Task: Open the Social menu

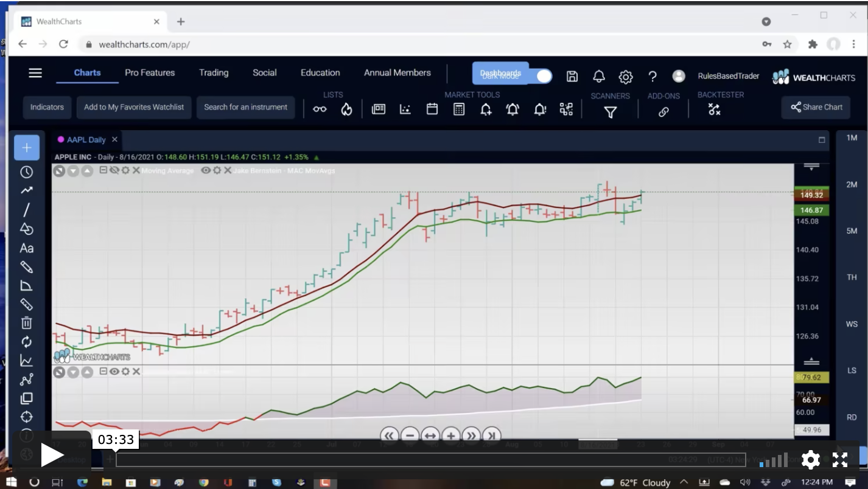Action: tap(265, 72)
